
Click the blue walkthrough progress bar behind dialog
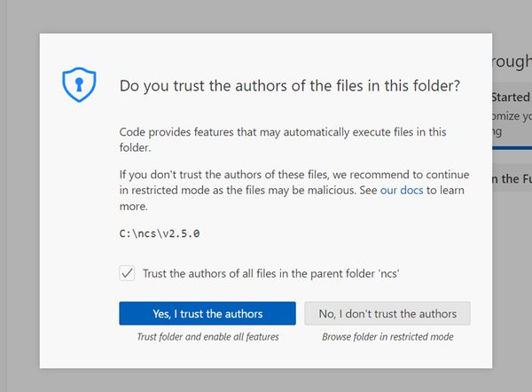[x=512, y=148]
